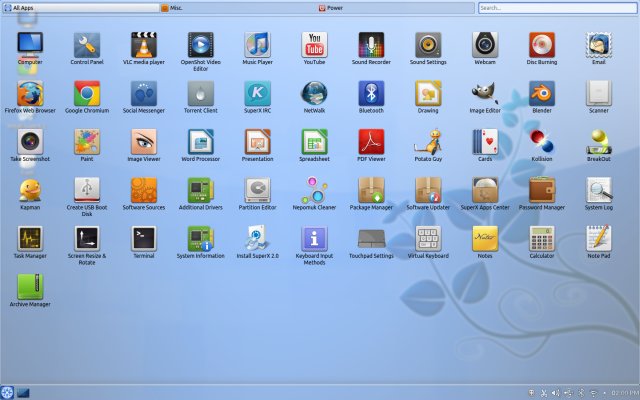Open the Torrent Client
640x400 pixels.
(x=200, y=93)
